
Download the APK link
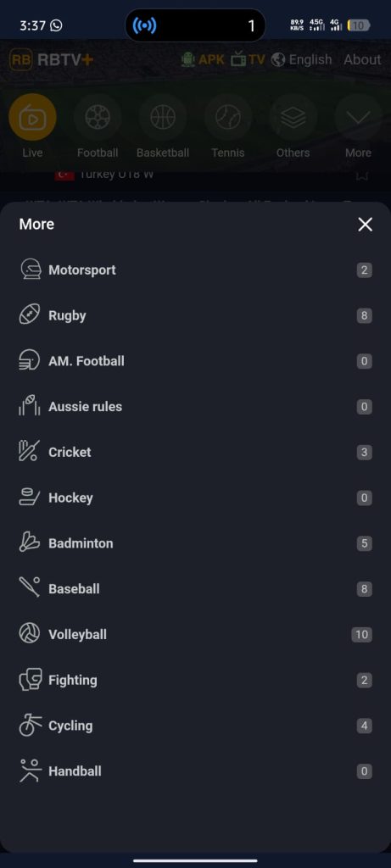(203, 60)
